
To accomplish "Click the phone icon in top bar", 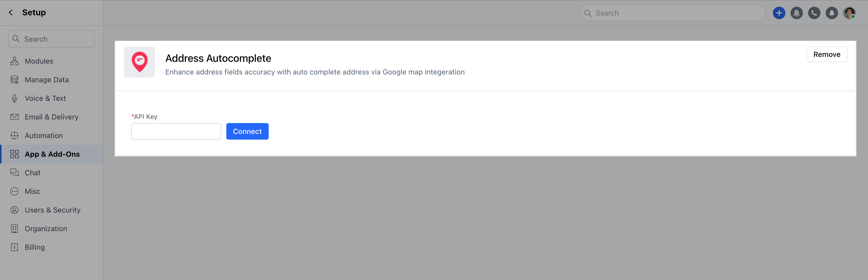I will point(814,13).
